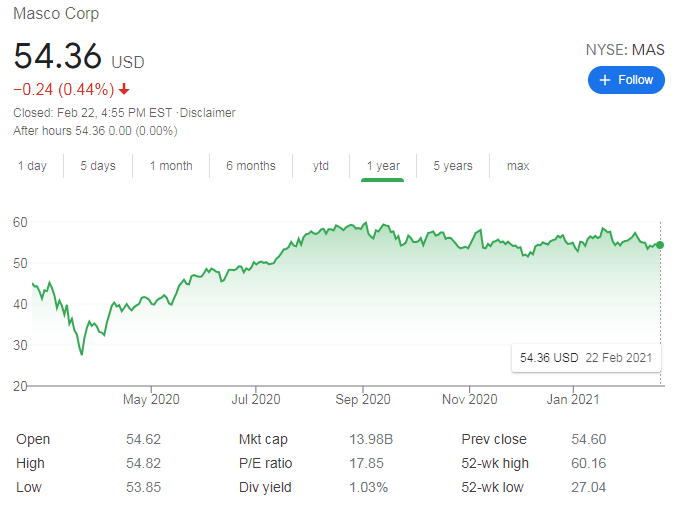The height and width of the screenshot is (523, 685).
Task: Click the 30 y-axis label
Action: click(x=20, y=346)
